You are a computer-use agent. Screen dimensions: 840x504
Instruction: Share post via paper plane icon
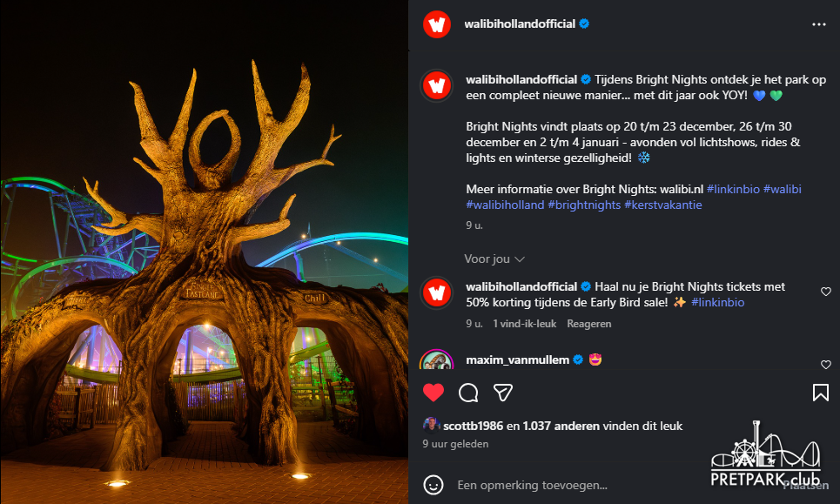click(502, 393)
